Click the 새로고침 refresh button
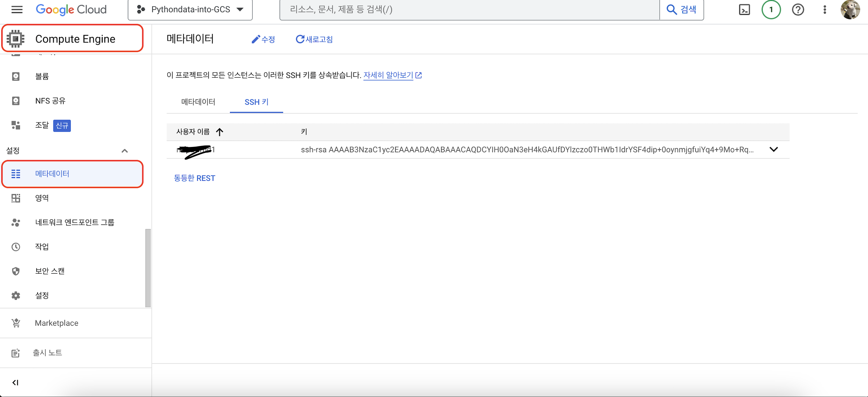This screenshot has width=868, height=397. coord(314,39)
